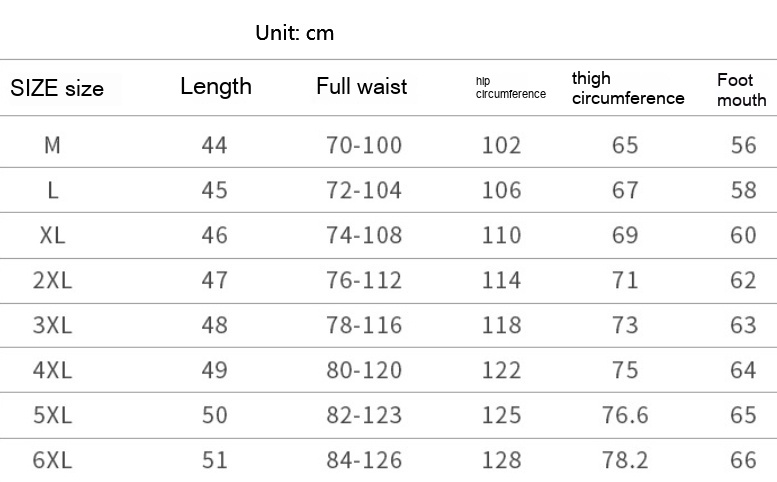
Task: Click the "Full waist" column header
Action: pyautogui.click(x=362, y=87)
